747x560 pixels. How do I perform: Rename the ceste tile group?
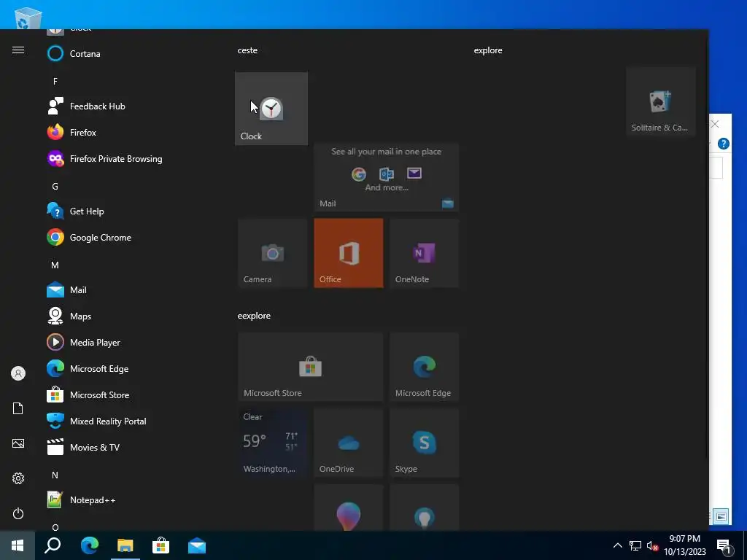(248, 50)
